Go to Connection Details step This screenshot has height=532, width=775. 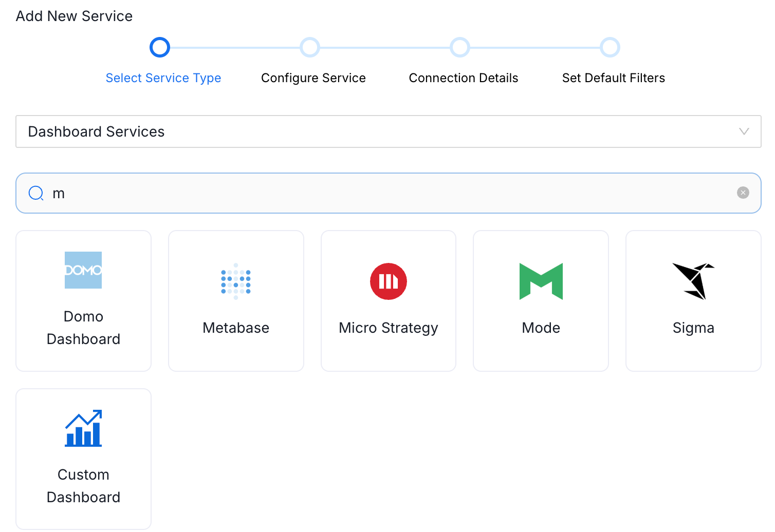(x=464, y=78)
